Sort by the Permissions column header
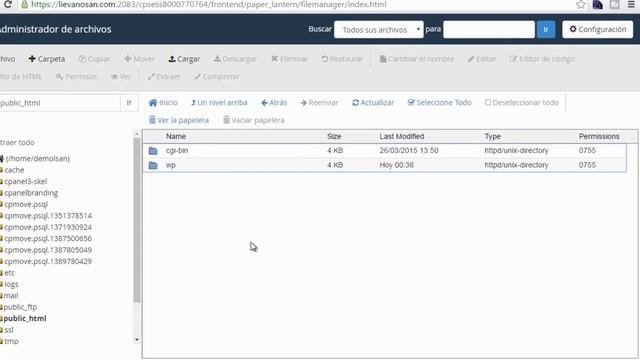 [x=599, y=136]
